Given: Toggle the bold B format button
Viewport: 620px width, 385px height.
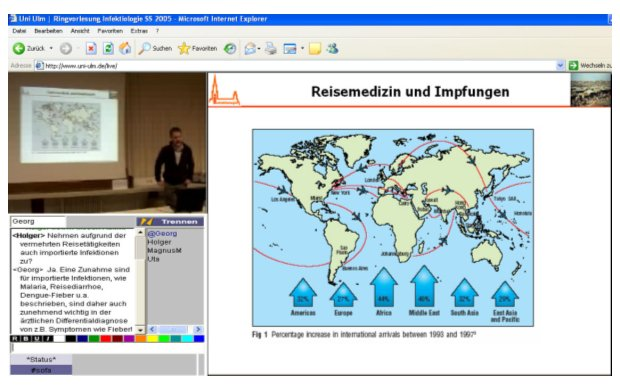Looking at the screenshot, I should 25,339.
